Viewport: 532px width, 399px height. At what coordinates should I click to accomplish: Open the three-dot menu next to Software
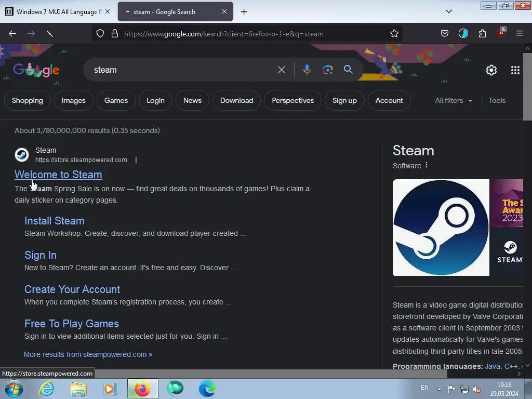point(427,165)
